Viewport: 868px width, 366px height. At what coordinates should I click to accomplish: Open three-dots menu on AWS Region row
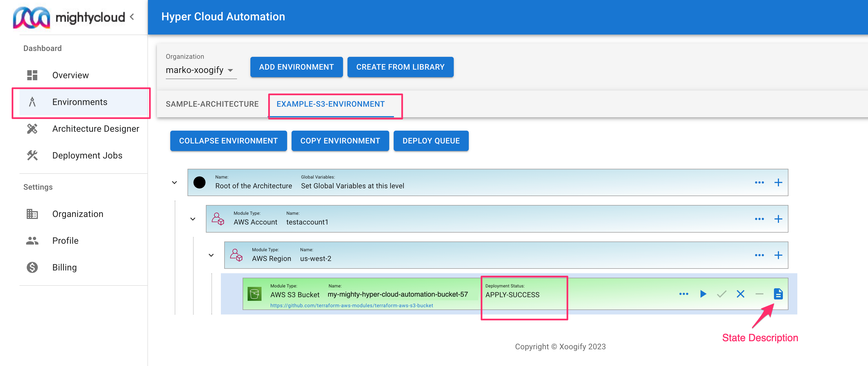click(759, 255)
